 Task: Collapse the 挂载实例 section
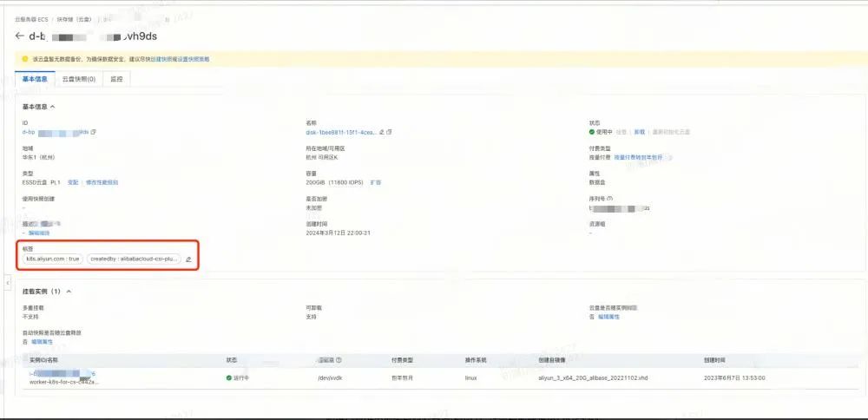pyautogui.click(x=69, y=292)
